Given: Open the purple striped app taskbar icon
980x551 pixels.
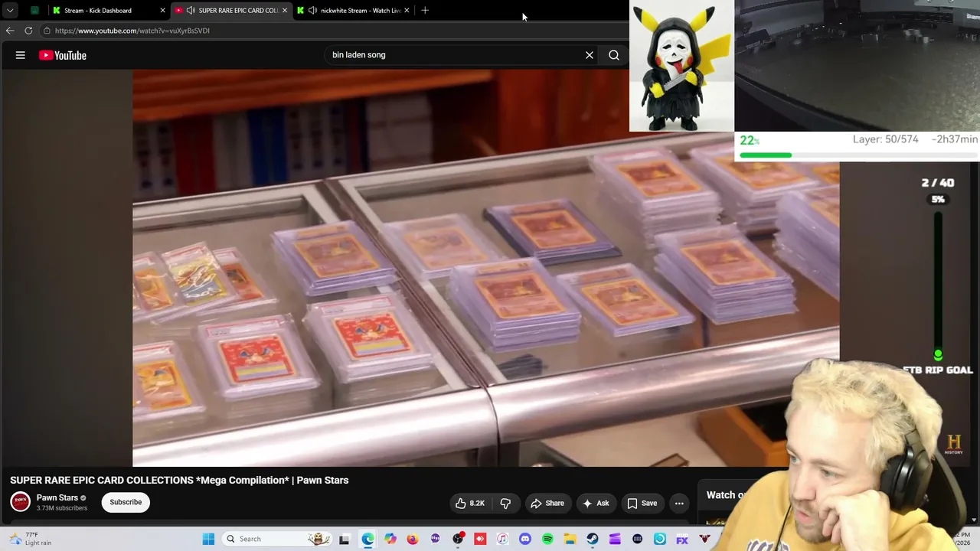Looking at the screenshot, I should coord(615,539).
